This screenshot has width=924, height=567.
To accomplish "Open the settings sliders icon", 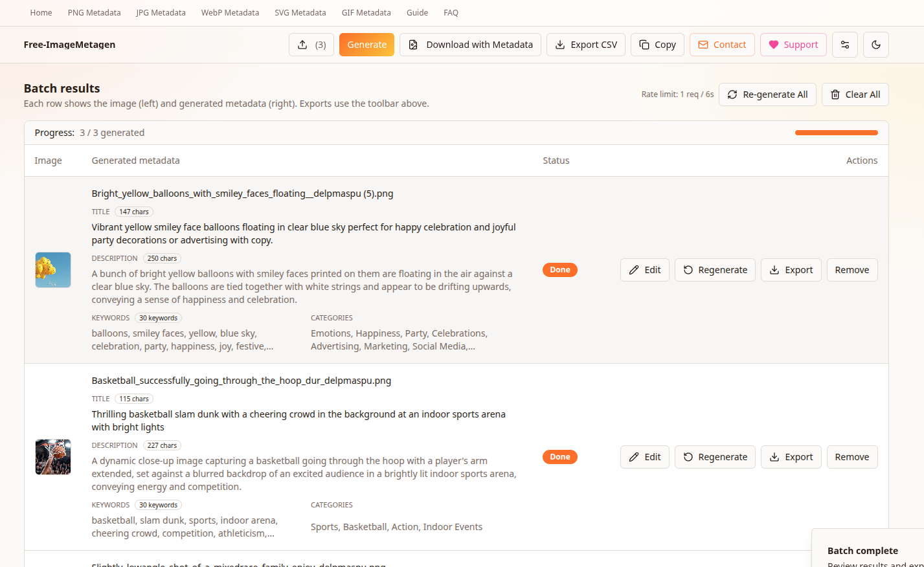I will click(845, 45).
